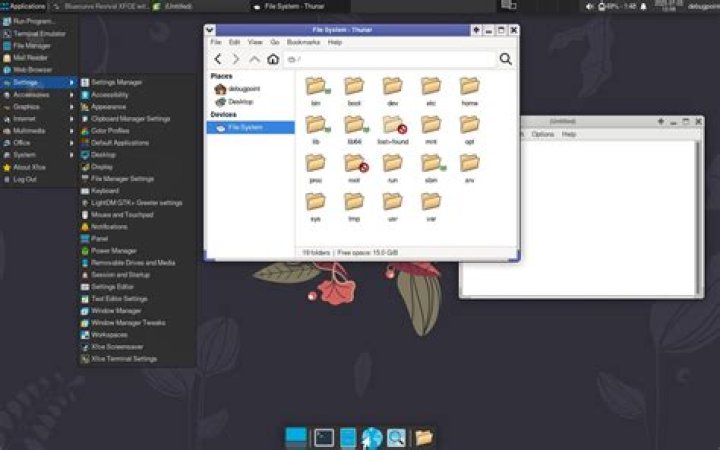
Task: Open the etc folder
Action: pyautogui.click(x=431, y=89)
